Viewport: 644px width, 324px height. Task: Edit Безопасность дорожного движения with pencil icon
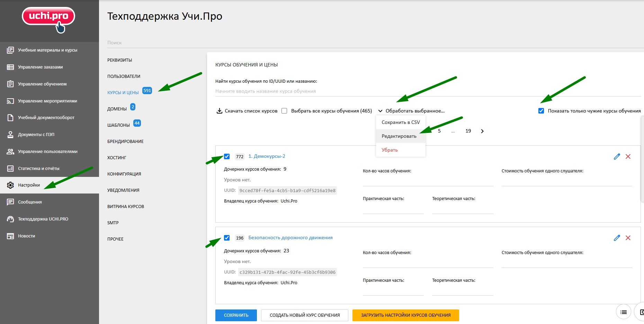[617, 238]
